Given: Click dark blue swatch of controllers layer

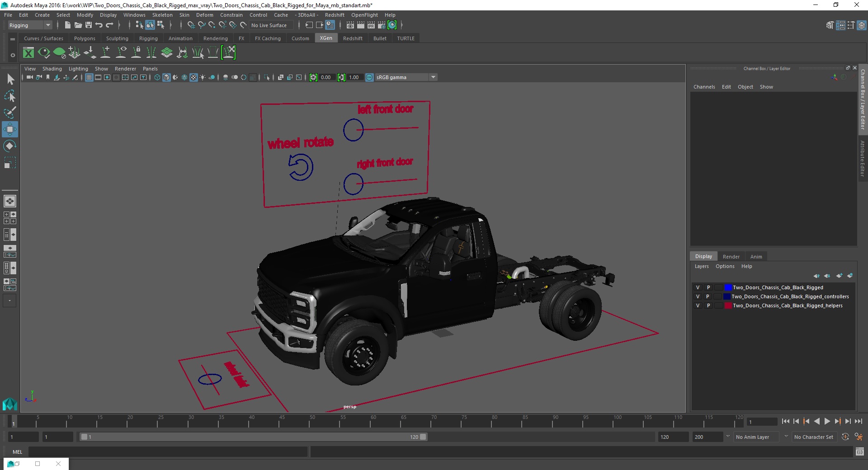Looking at the screenshot, I should (x=726, y=296).
